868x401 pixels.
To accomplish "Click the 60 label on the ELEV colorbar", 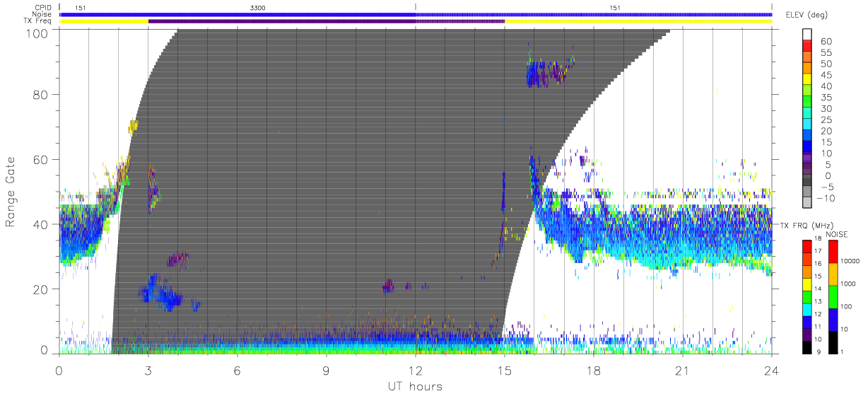I will pos(826,42).
